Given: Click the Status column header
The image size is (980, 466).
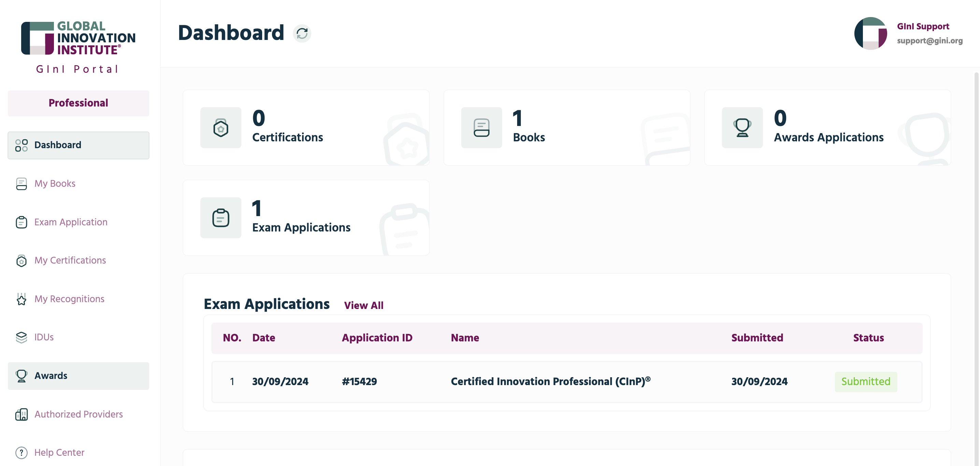Looking at the screenshot, I should pos(868,338).
